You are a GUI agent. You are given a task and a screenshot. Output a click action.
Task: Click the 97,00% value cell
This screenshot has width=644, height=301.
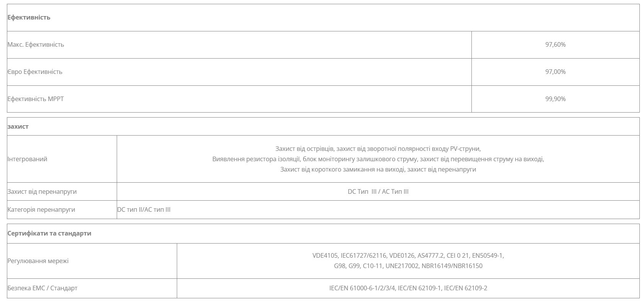(555, 72)
